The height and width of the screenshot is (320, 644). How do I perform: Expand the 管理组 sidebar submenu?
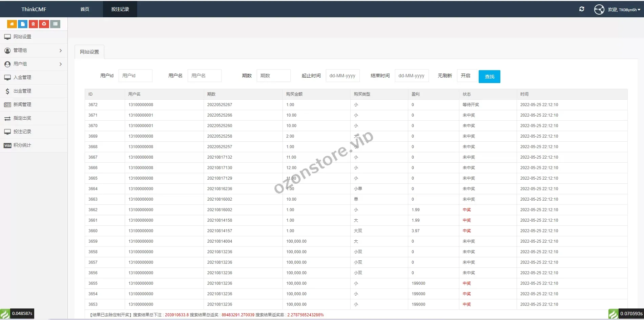point(33,51)
